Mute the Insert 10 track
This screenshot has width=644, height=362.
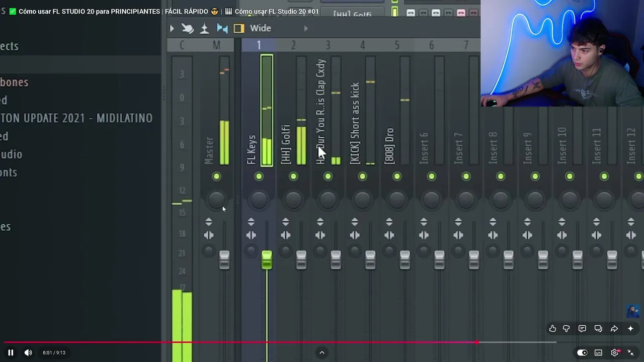(570, 176)
